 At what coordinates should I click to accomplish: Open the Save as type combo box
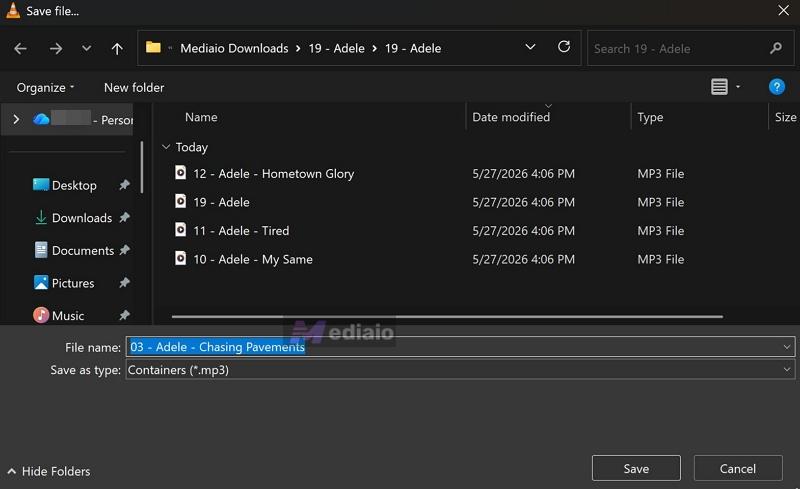click(460, 370)
